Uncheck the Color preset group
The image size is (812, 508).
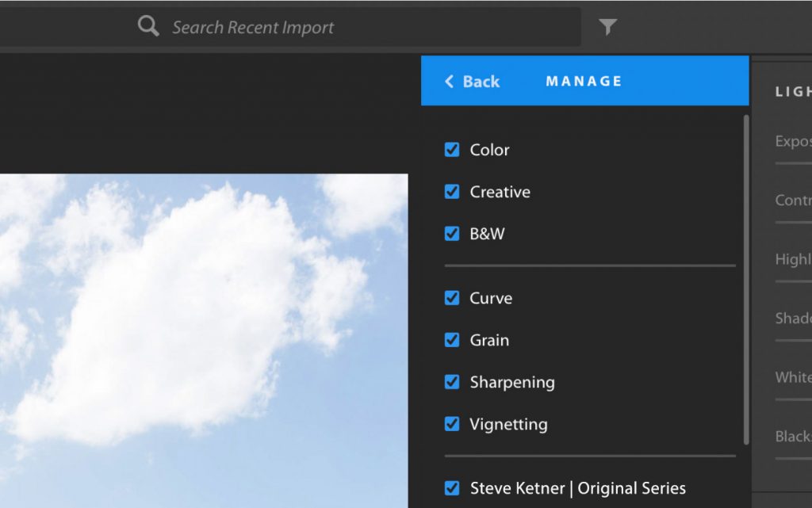tap(452, 150)
